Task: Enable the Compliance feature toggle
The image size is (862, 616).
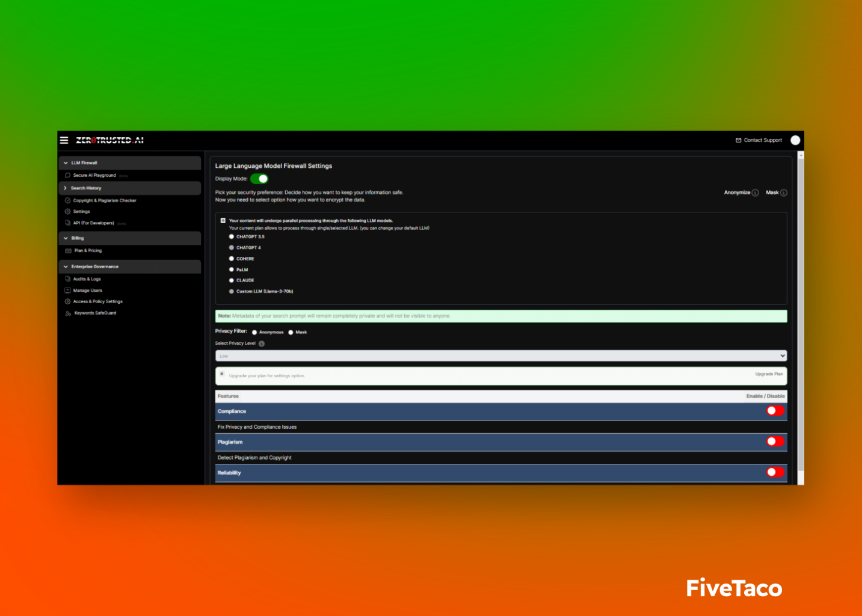Action: (775, 411)
